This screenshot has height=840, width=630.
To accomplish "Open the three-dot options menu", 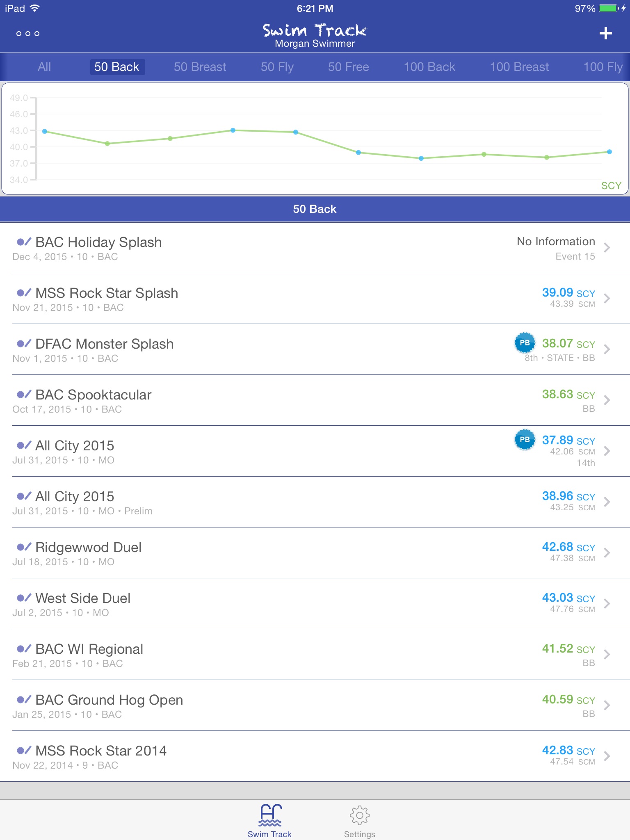I will [28, 34].
